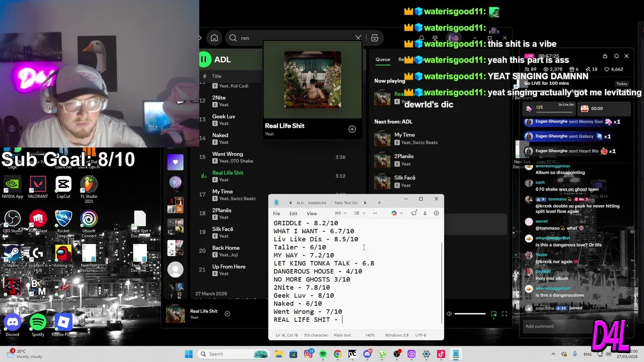Image resolution: width=644 pixels, height=362 pixels.
Task: Open the Edit menu in Notepad
Action: [293, 213]
